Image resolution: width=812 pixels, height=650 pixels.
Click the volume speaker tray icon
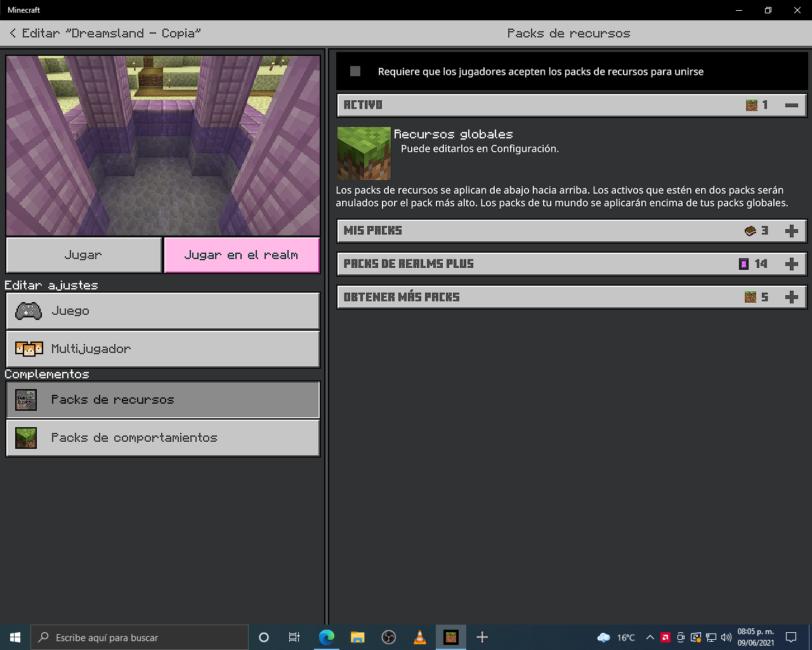tap(726, 637)
